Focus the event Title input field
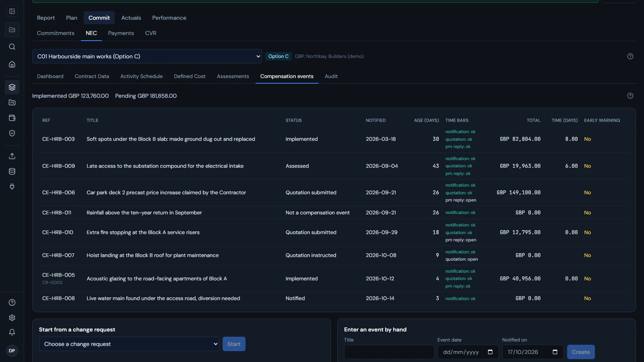644x362 pixels. pos(389,352)
